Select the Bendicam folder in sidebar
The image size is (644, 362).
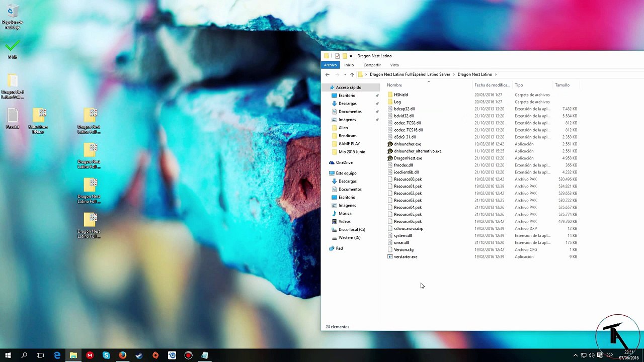click(x=348, y=136)
